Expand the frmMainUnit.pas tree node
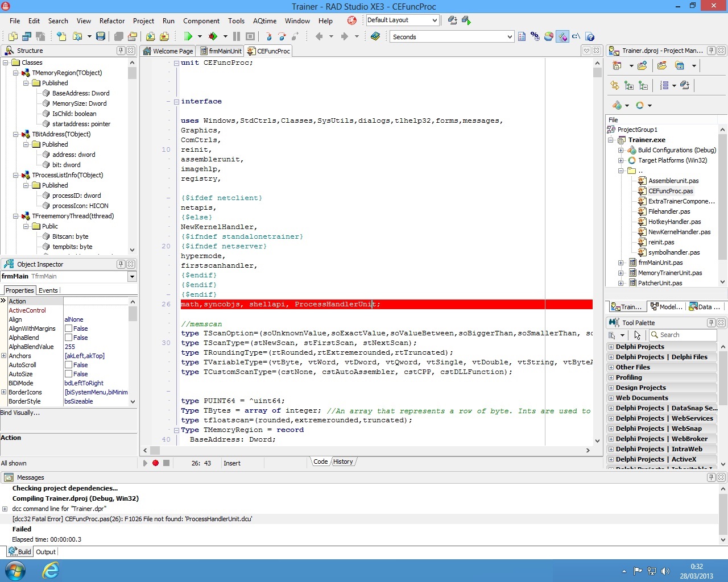This screenshot has height=582, width=728. click(x=621, y=263)
